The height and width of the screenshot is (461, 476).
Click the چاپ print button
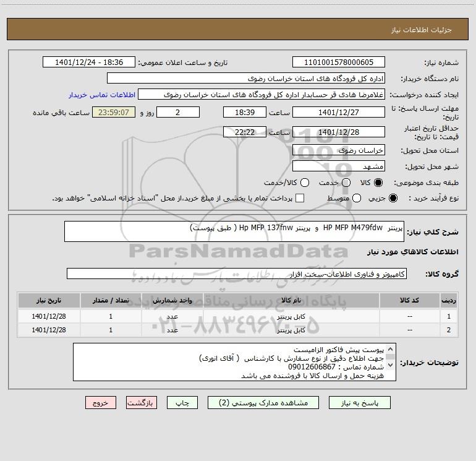182,403
